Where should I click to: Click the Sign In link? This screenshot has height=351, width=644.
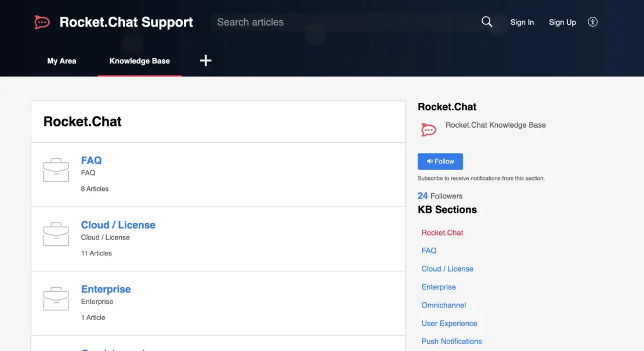[x=522, y=22]
